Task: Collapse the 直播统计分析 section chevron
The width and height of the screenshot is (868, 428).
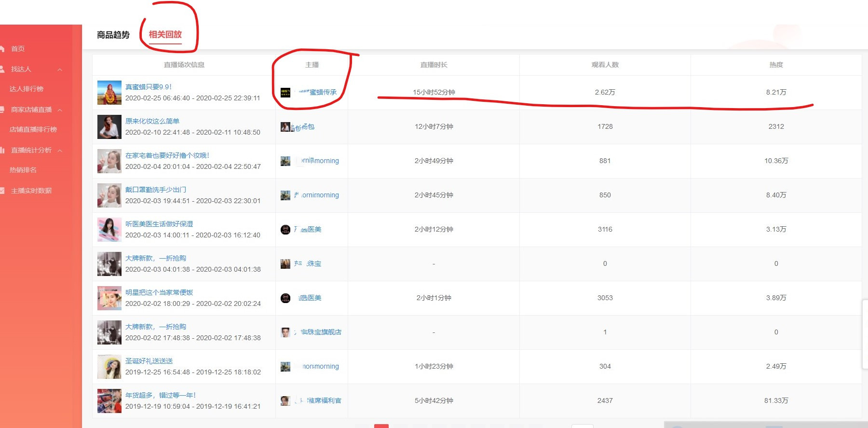Action: coord(60,151)
